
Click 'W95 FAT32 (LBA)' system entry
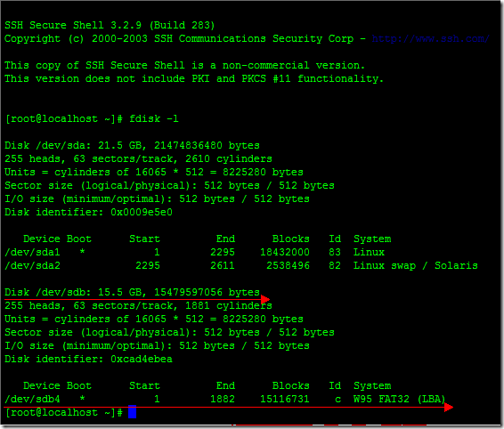(400, 399)
